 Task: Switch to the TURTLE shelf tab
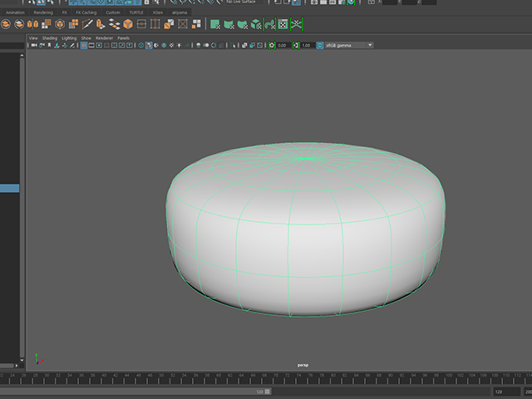(136, 12)
